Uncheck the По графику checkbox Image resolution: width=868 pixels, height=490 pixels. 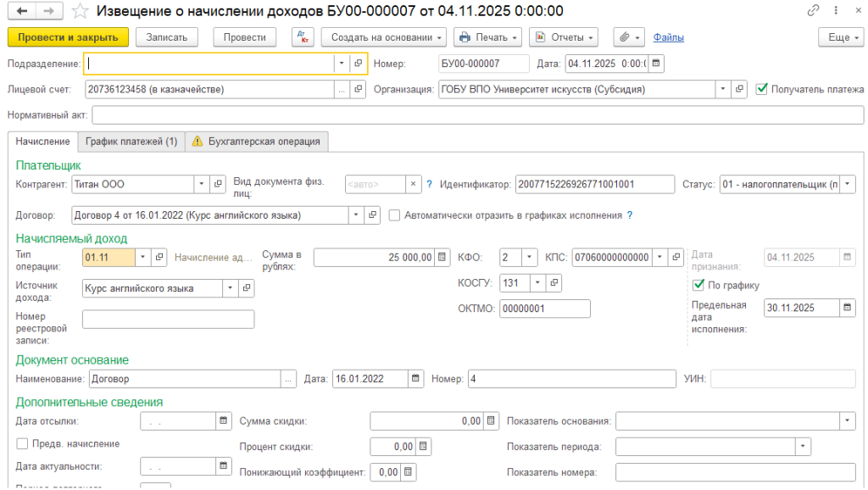click(698, 285)
